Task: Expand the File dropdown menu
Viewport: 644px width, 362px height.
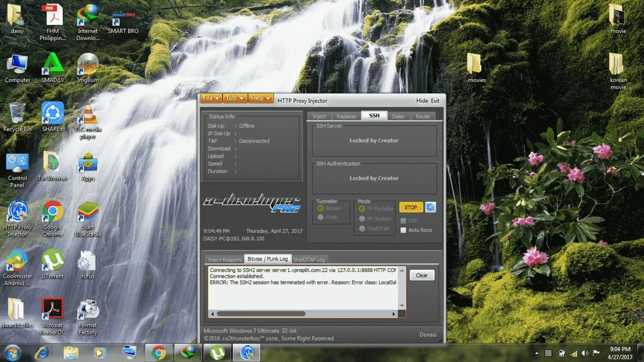Action: (x=211, y=98)
